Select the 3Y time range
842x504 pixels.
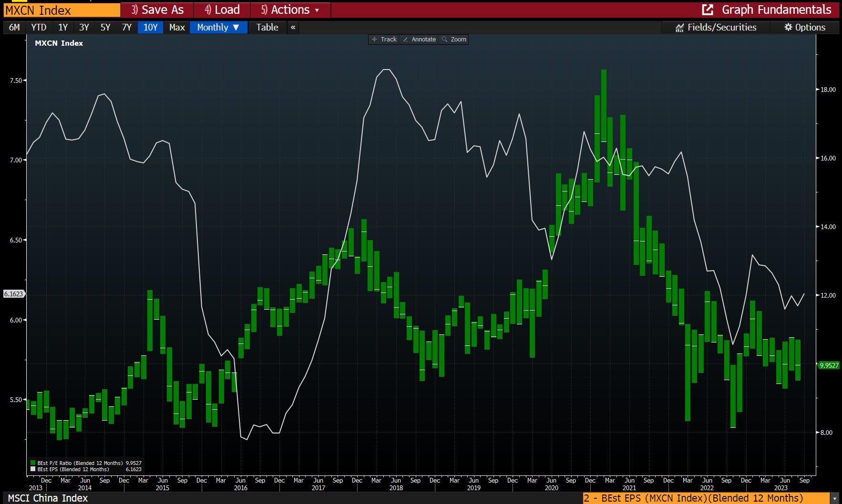click(84, 27)
